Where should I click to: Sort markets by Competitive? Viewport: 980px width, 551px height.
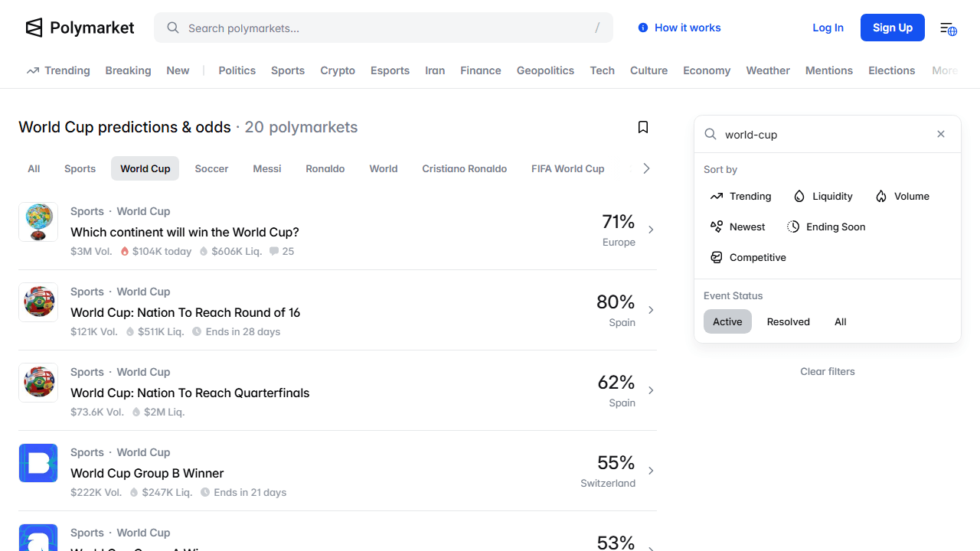tap(749, 257)
